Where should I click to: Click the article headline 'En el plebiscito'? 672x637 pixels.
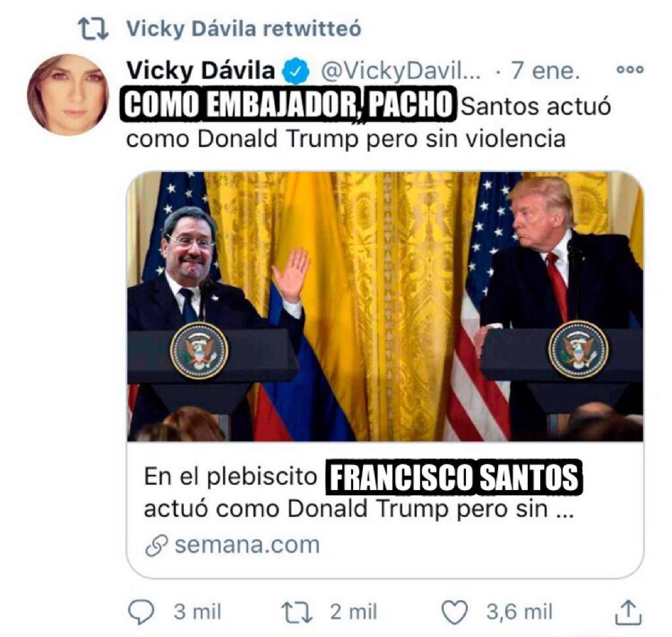(230, 477)
